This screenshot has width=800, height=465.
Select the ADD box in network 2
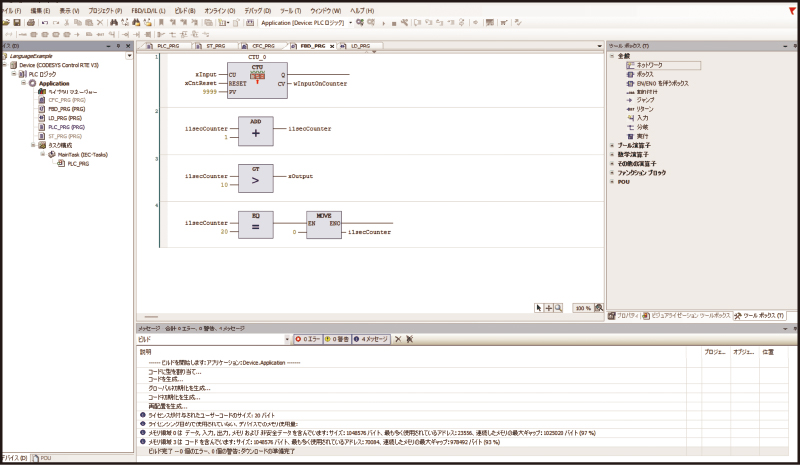pyautogui.click(x=256, y=131)
